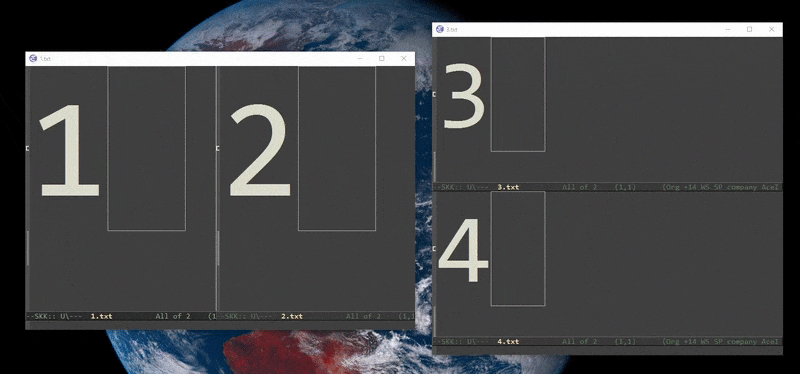This screenshot has width=800, height=374.
Task: Click "All of 2" in the 1.txt mode line
Action: point(173,316)
